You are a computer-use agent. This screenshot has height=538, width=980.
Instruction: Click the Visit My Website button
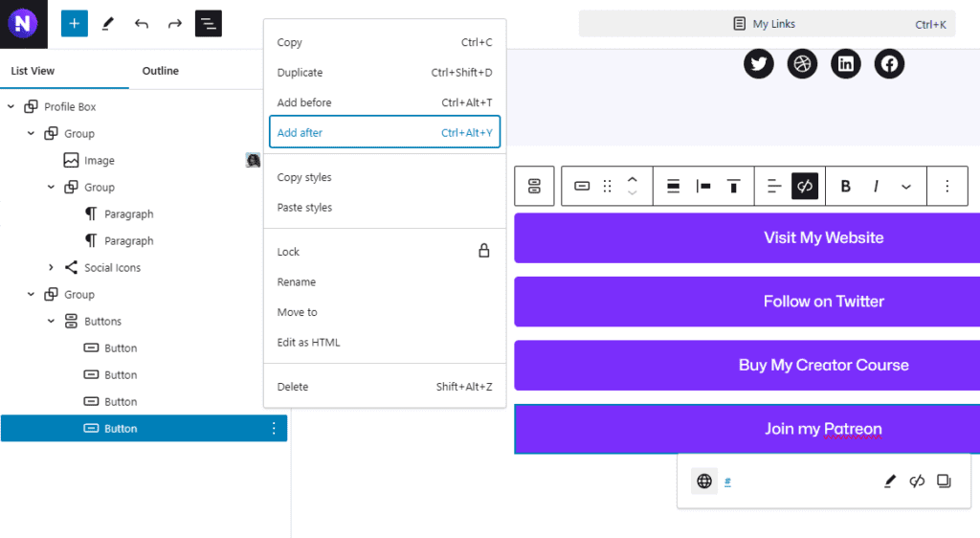[x=746, y=238]
